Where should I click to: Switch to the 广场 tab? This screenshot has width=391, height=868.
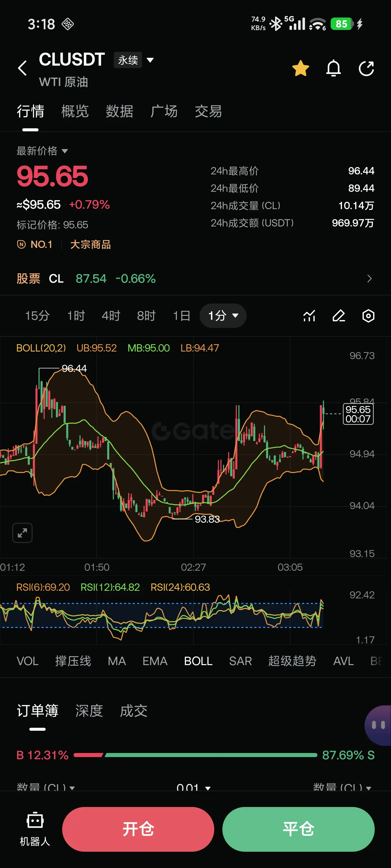pyautogui.click(x=164, y=111)
